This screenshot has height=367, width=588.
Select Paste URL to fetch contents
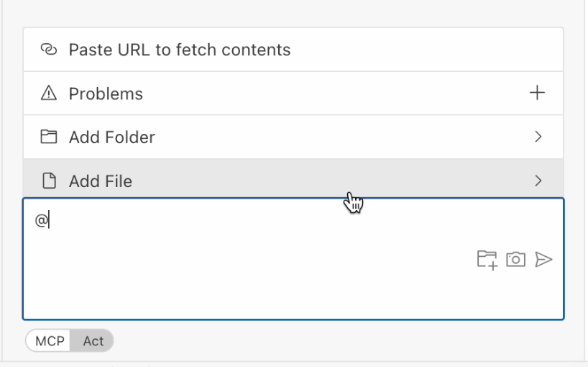[x=180, y=50]
